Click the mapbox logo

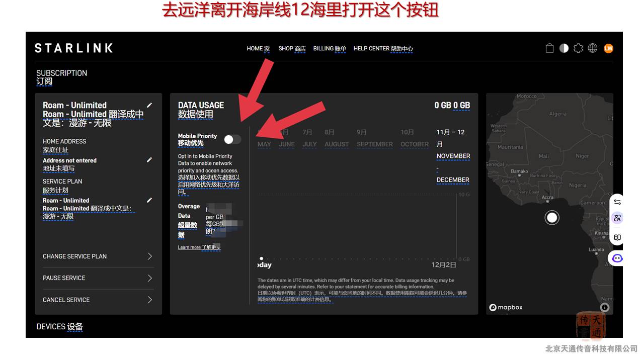pyautogui.click(x=506, y=308)
